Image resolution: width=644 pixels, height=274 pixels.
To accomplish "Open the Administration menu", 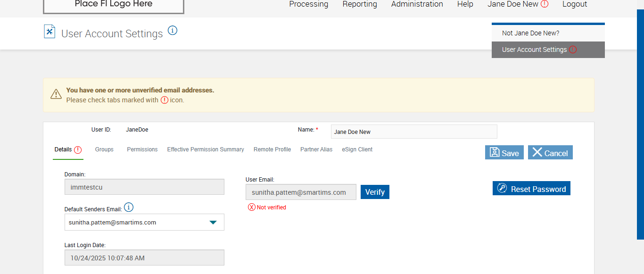I will pos(417,4).
